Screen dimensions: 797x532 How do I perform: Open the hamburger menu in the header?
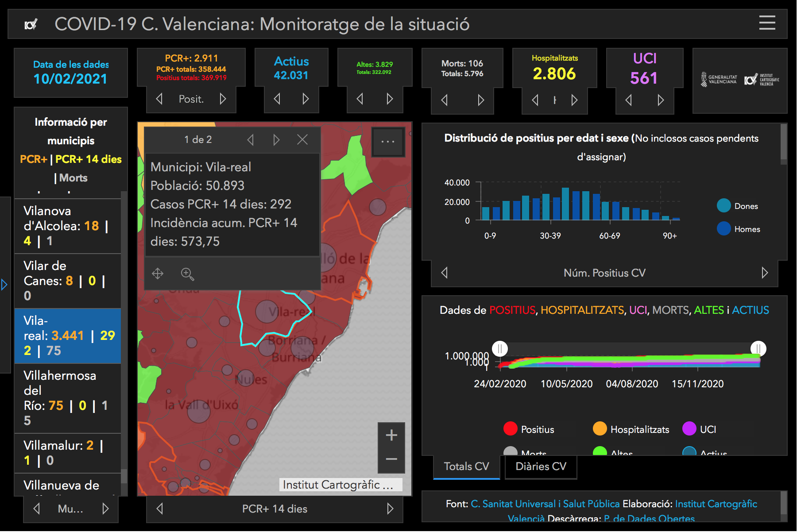pos(767,23)
